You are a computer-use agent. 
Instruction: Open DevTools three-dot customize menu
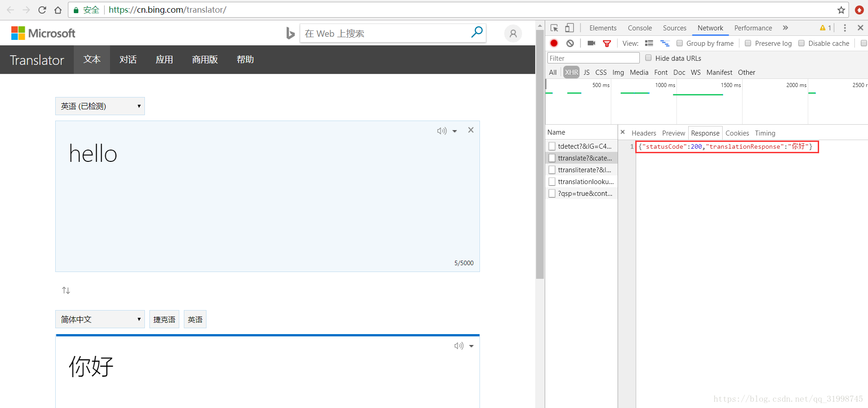[x=845, y=28]
